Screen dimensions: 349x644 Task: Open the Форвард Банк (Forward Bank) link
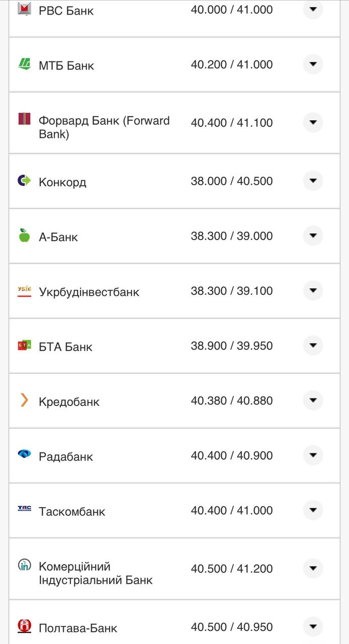(104, 127)
